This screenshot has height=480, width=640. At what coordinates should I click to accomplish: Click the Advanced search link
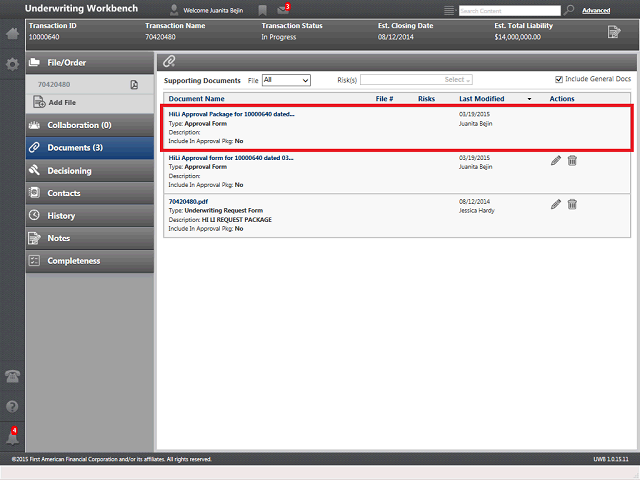point(596,11)
